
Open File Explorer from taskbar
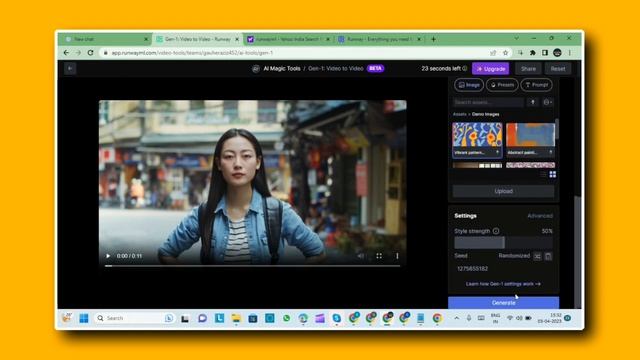click(236, 318)
